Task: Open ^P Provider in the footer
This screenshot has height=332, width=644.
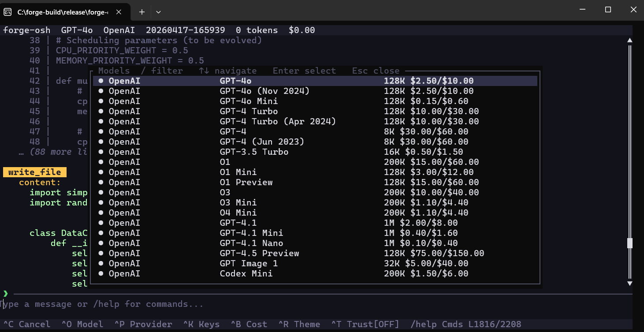Action: click(143, 325)
